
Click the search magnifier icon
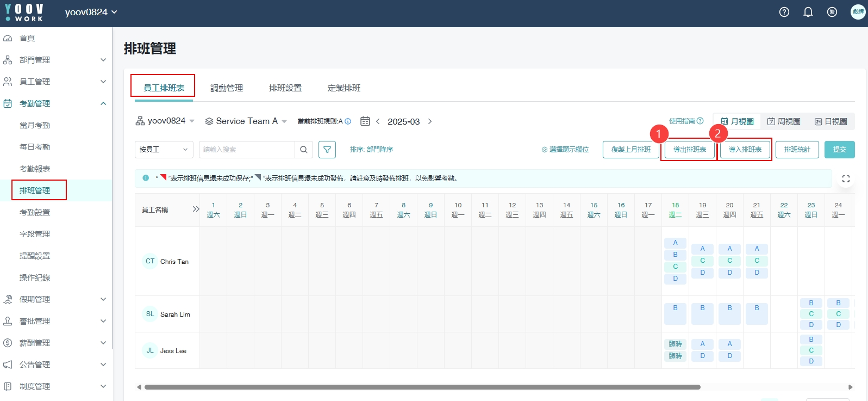pos(304,150)
